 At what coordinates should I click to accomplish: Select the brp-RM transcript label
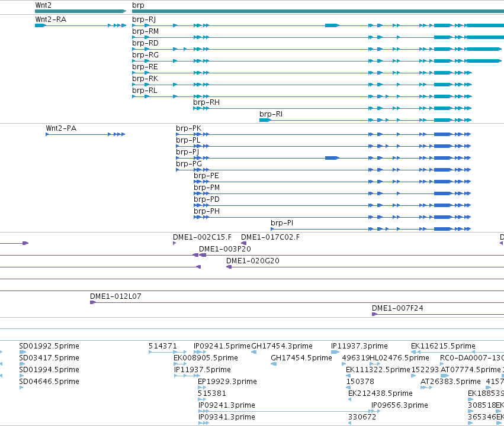click(x=145, y=31)
